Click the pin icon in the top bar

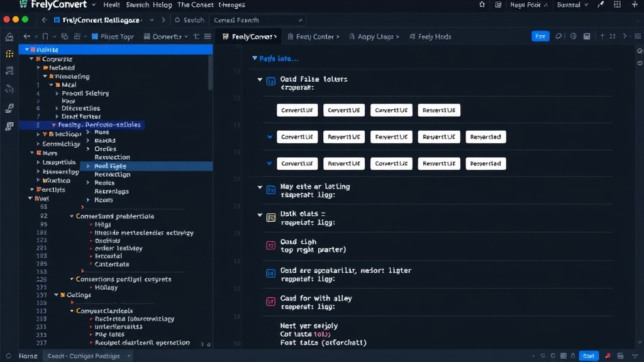click(482, 4)
